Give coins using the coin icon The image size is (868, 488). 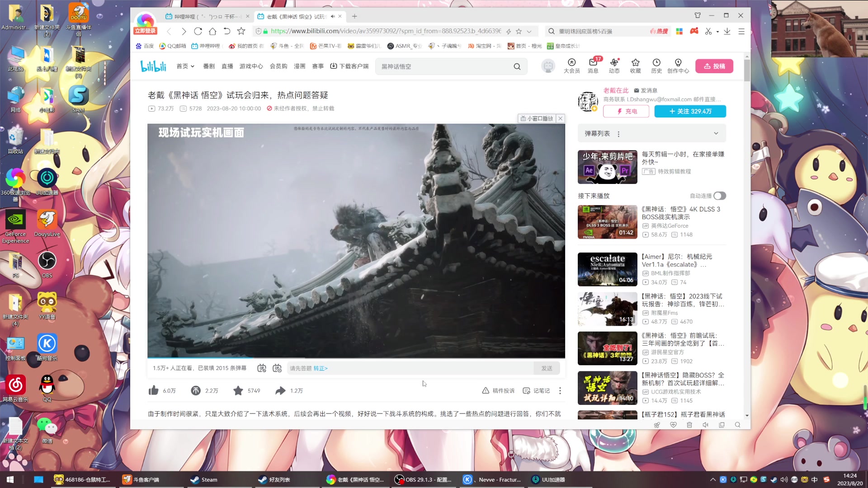(195, 390)
